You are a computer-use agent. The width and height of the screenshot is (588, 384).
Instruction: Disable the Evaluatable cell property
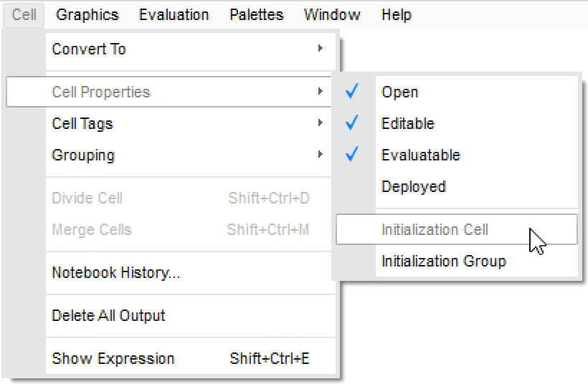point(420,155)
